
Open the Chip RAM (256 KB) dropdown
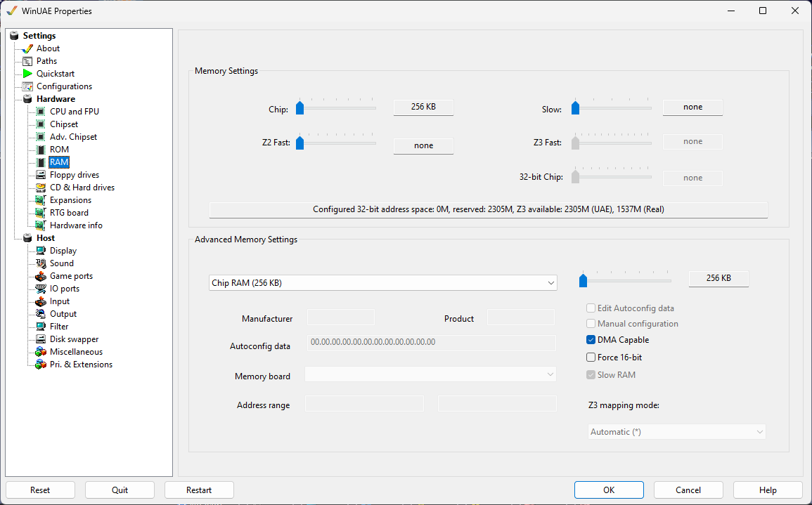click(x=382, y=283)
